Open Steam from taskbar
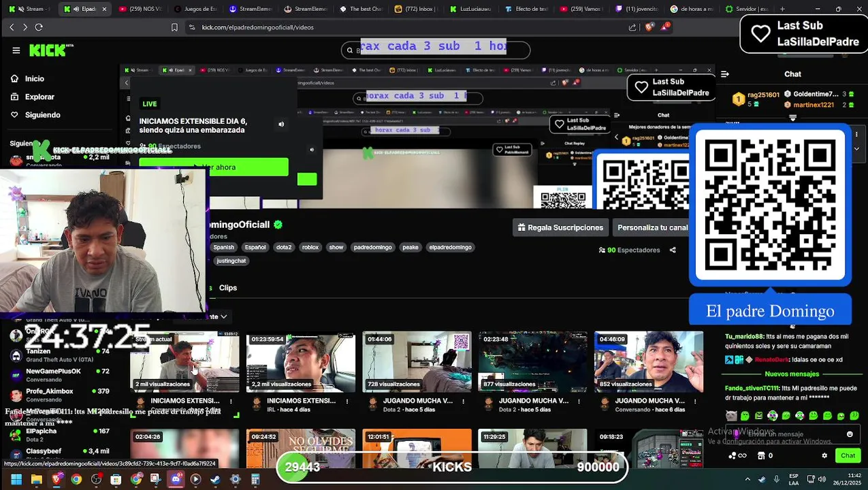The height and width of the screenshot is (490, 868). tap(215, 480)
